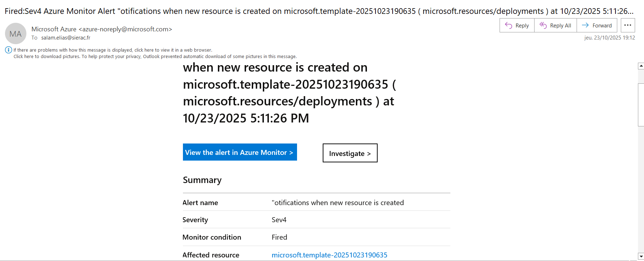Click recipient salam.elias@sierac.fr
This screenshot has height=261, width=644.
pos(66,38)
